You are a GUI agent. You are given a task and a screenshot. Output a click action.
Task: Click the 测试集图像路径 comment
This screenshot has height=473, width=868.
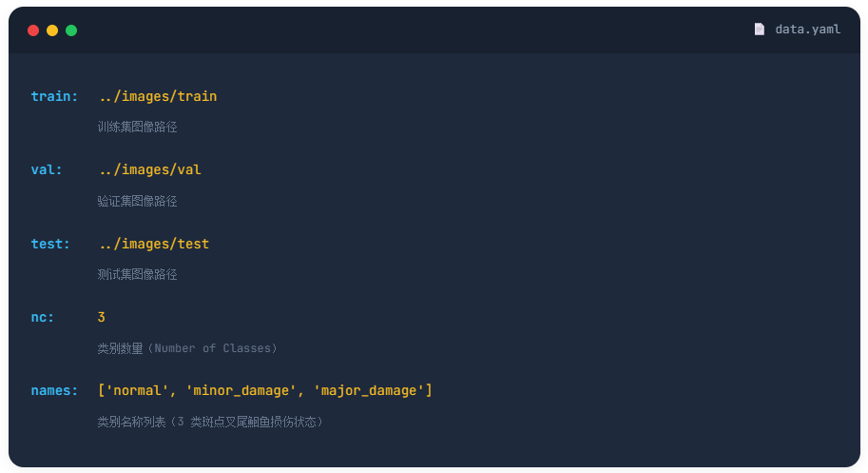[137, 274]
